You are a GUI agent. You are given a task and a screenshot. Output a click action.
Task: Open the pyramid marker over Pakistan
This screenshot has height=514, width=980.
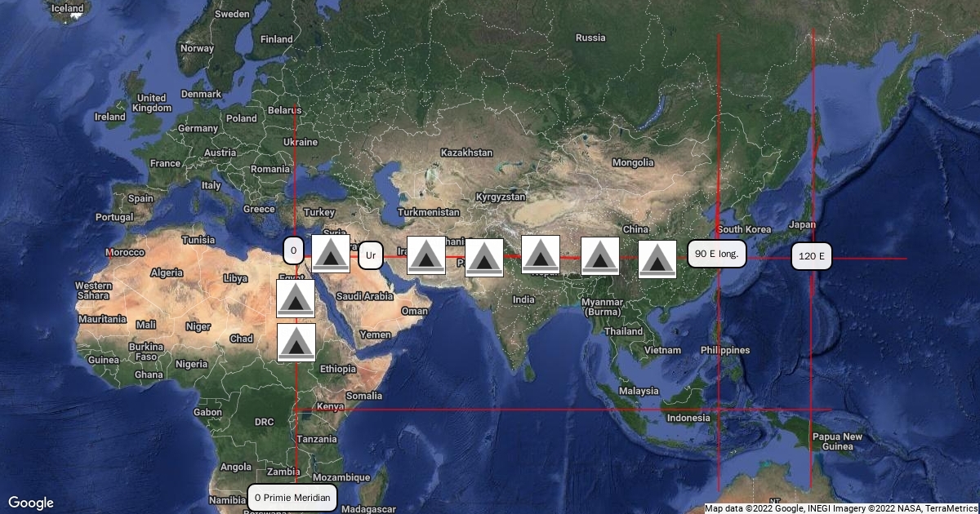[x=484, y=258]
